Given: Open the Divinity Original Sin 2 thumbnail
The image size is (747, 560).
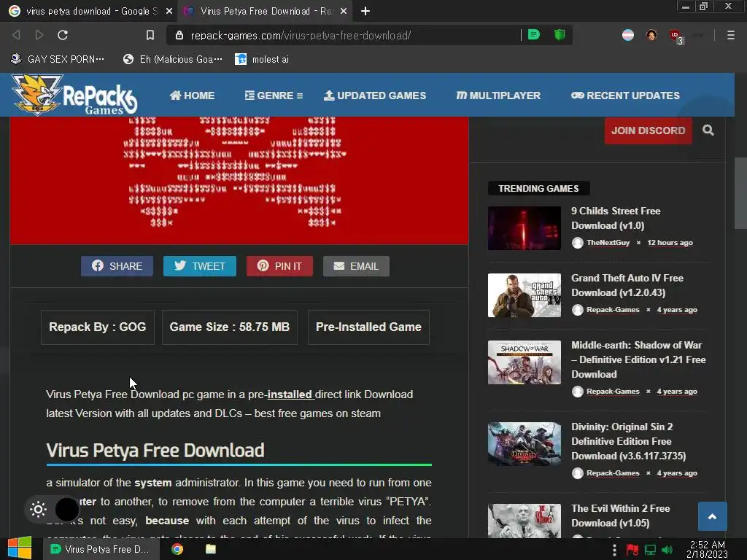Looking at the screenshot, I should (x=524, y=444).
